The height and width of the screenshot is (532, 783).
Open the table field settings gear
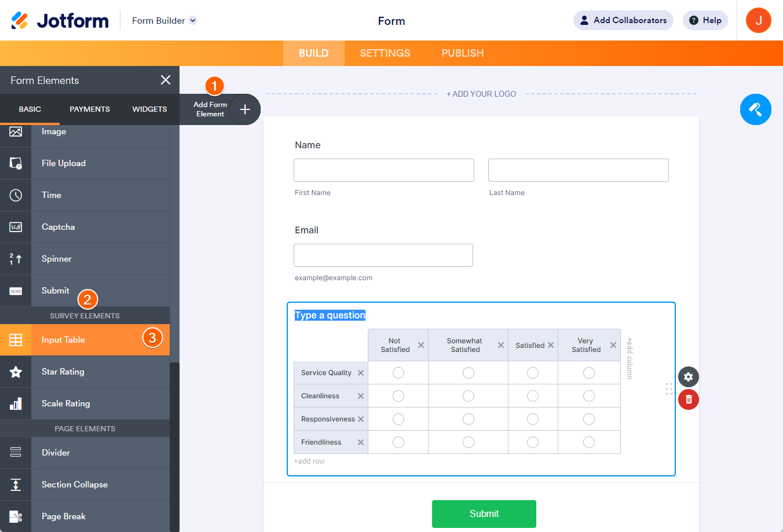[x=689, y=377]
